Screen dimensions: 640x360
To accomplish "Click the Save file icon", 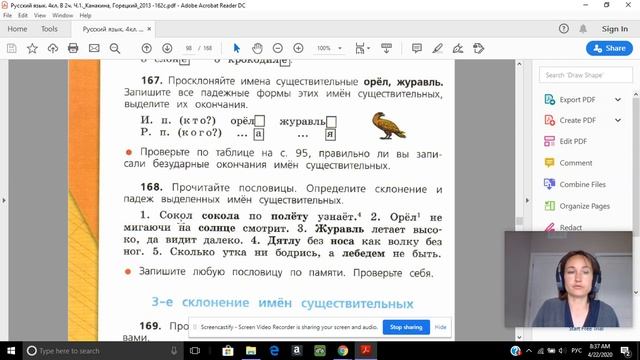I will (11, 48).
